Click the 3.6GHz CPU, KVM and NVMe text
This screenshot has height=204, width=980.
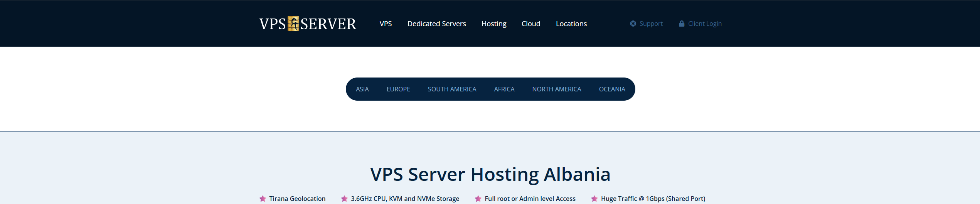click(x=405, y=199)
